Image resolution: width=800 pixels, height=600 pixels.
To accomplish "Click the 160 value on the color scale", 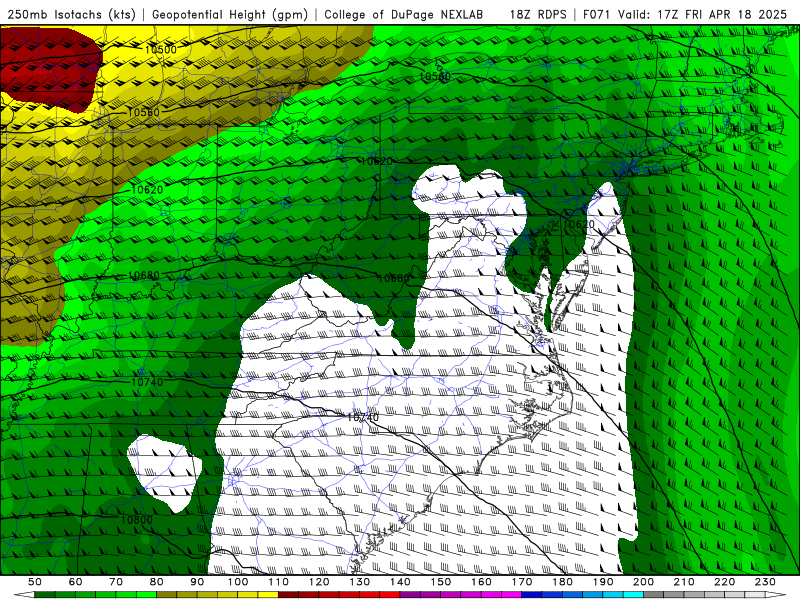I will [x=482, y=582].
